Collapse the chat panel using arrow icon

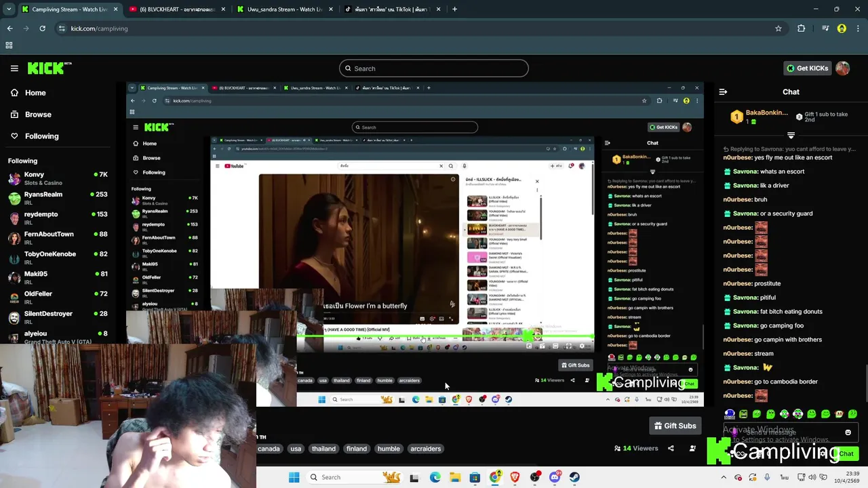point(723,91)
